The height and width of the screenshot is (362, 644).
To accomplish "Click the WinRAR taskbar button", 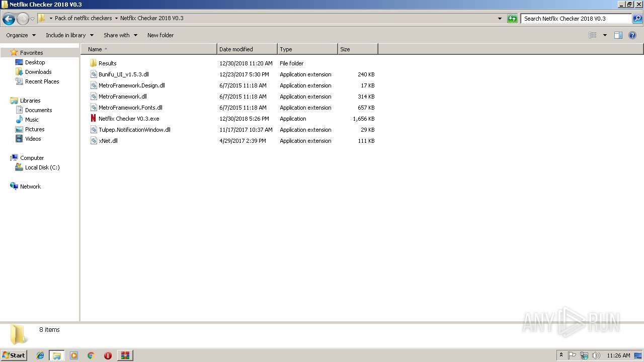I will (x=125, y=355).
